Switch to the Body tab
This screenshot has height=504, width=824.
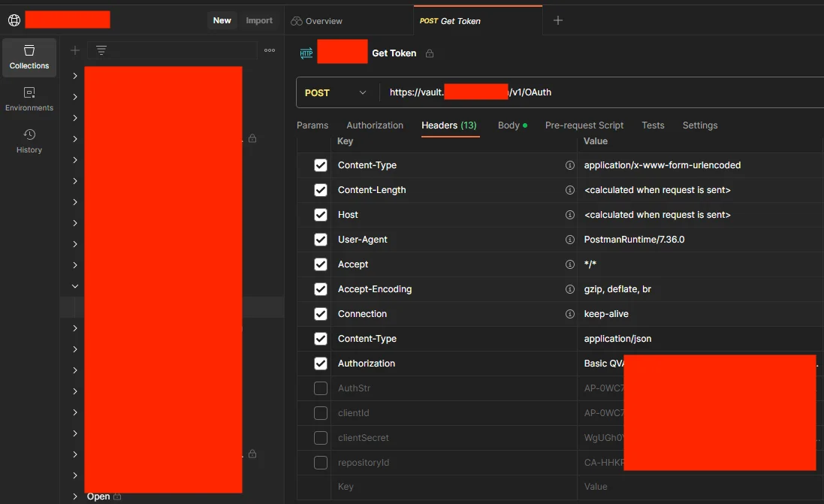[x=512, y=125]
